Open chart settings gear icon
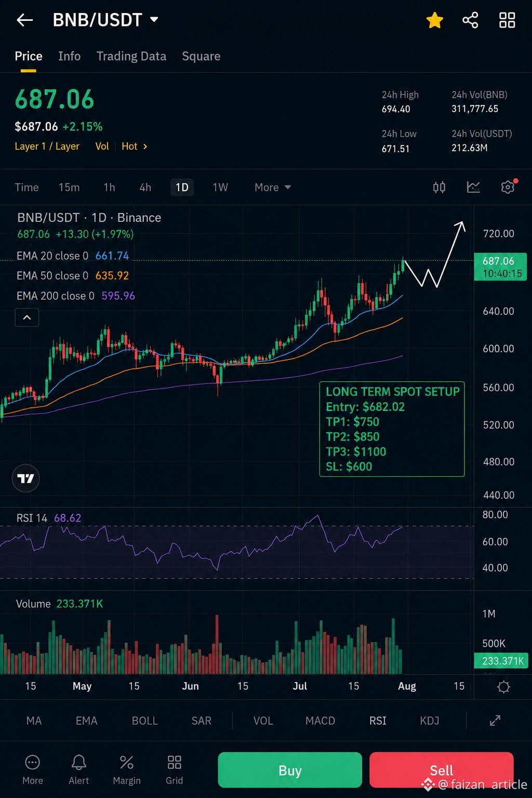Screen dimensions: 532x798 click(x=508, y=187)
